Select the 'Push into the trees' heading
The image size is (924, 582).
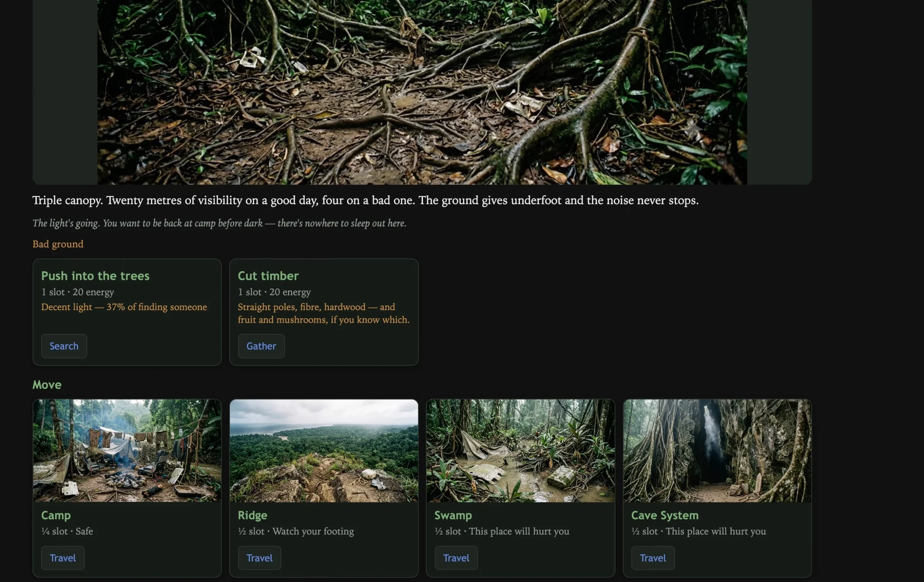95,275
